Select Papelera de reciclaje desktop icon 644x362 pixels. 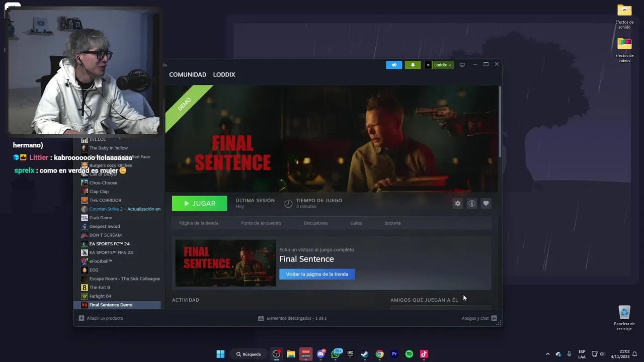tap(624, 318)
